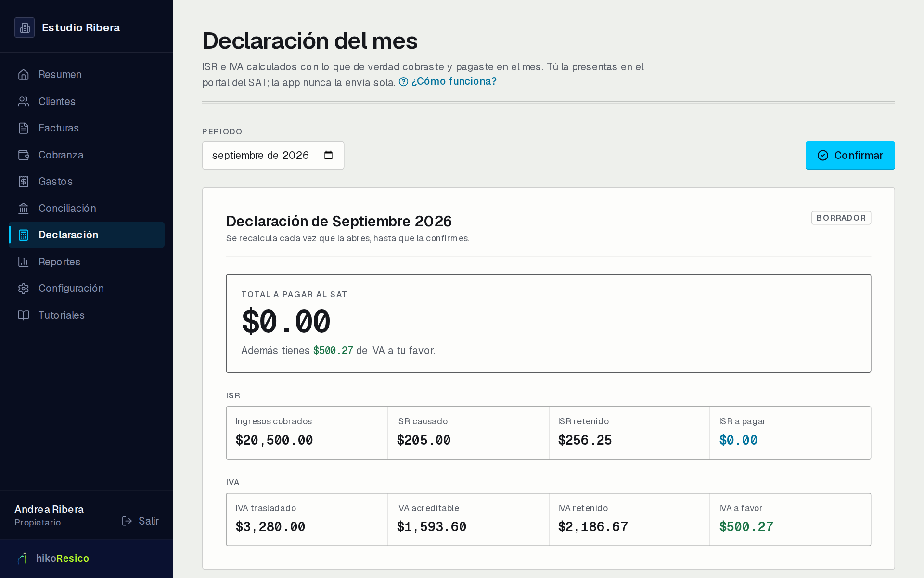Open the Facturas page
The image size is (924, 578).
tap(87, 128)
